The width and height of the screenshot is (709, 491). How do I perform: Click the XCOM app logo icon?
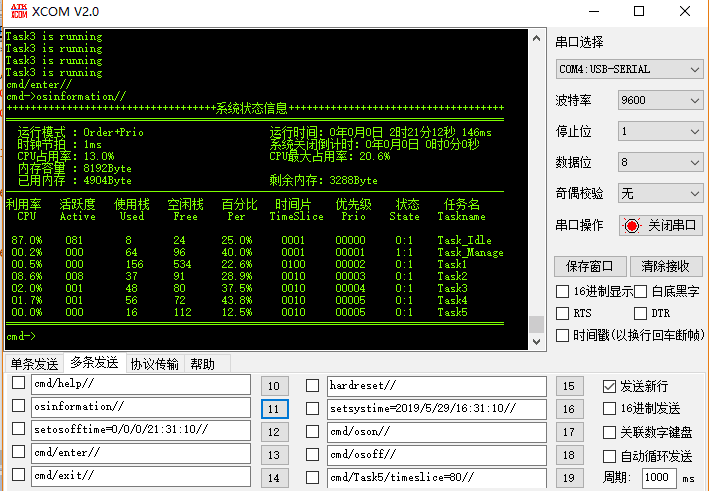coord(19,11)
